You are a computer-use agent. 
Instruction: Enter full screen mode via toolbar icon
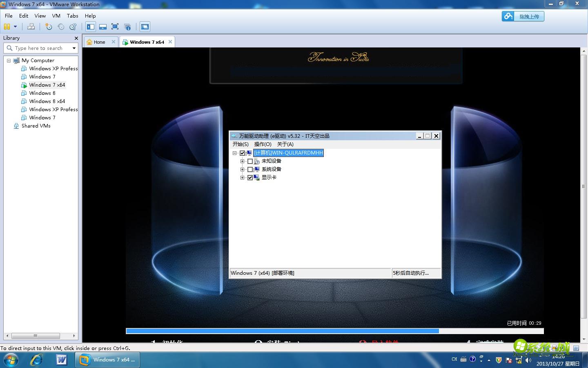tap(115, 27)
